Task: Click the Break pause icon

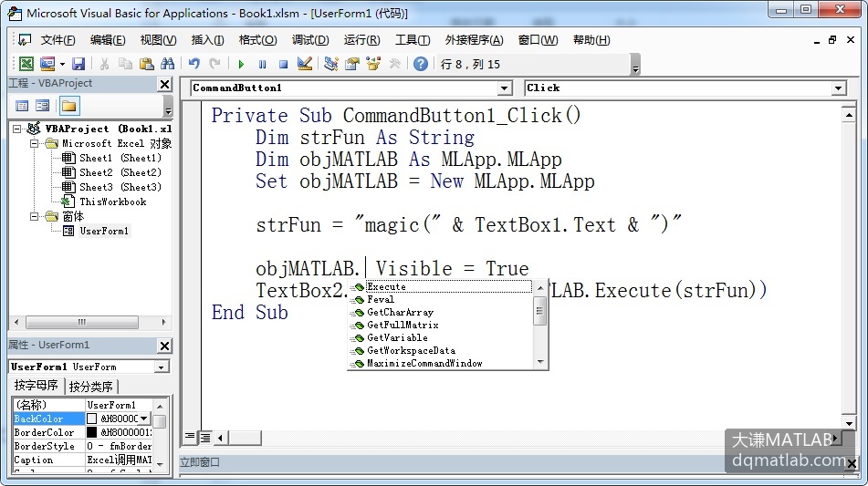Action: [262, 64]
